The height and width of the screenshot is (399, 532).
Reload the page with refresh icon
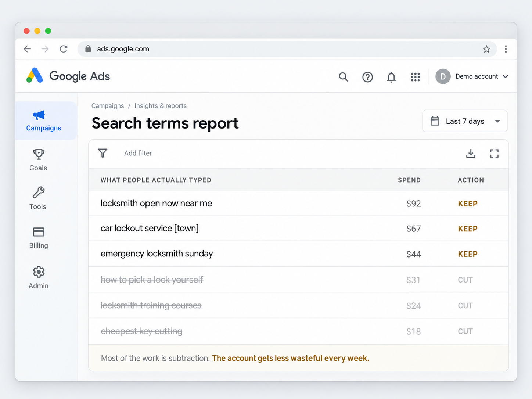coord(64,49)
